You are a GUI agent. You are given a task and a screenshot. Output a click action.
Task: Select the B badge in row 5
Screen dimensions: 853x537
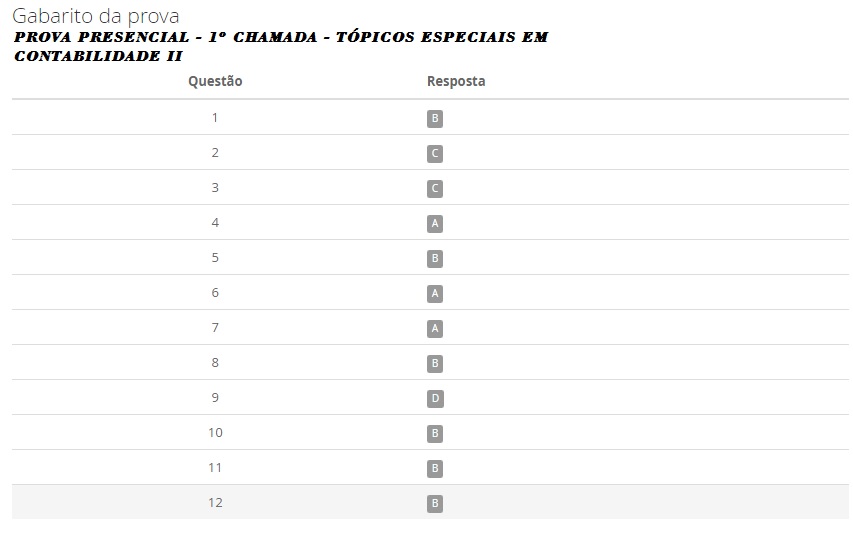click(x=435, y=259)
